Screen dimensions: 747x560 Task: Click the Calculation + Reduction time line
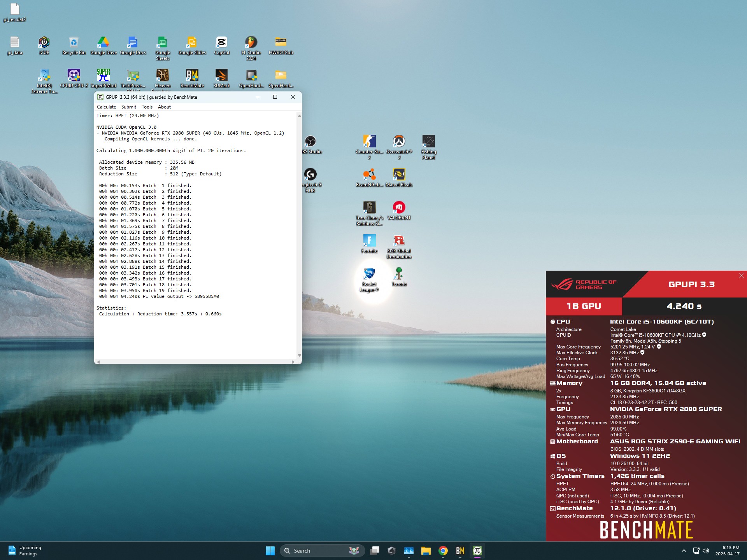point(160,314)
